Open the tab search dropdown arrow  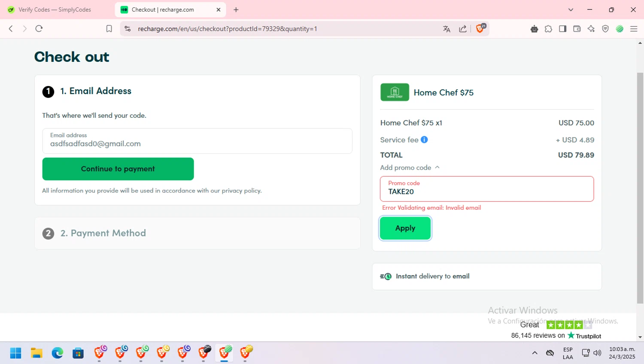point(571,9)
